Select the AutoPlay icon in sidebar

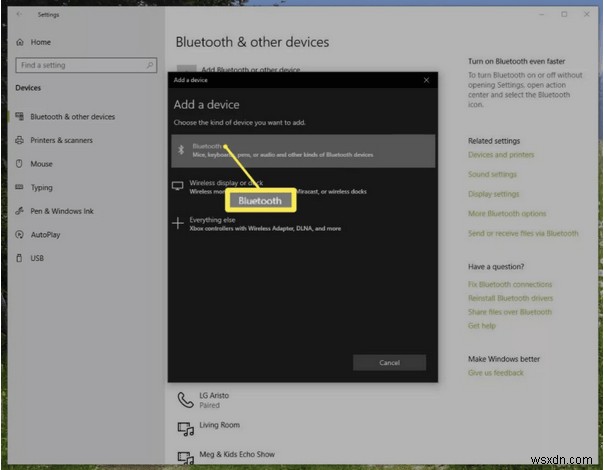pos(19,234)
